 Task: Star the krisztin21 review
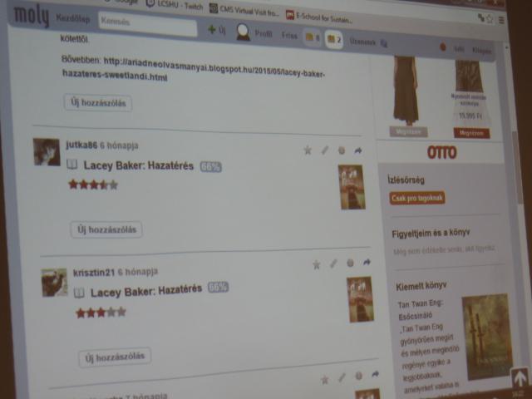[x=316, y=264]
